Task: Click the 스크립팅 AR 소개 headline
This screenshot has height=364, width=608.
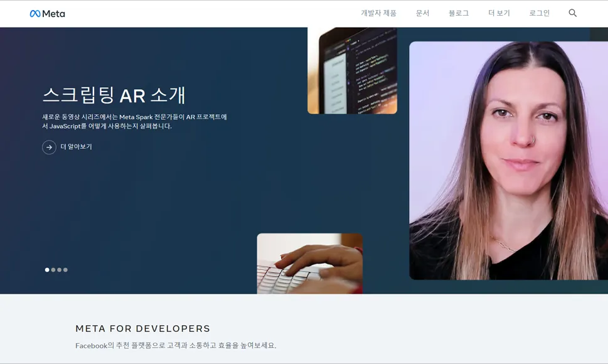Action: [114, 95]
